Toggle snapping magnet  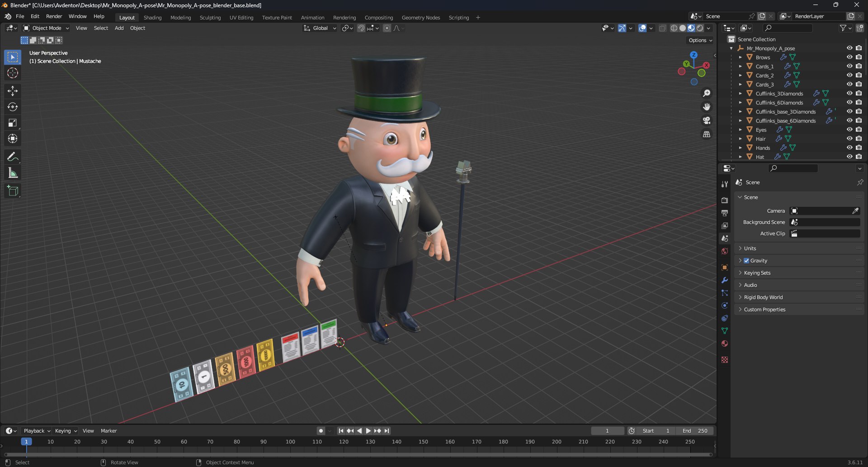(361, 28)
